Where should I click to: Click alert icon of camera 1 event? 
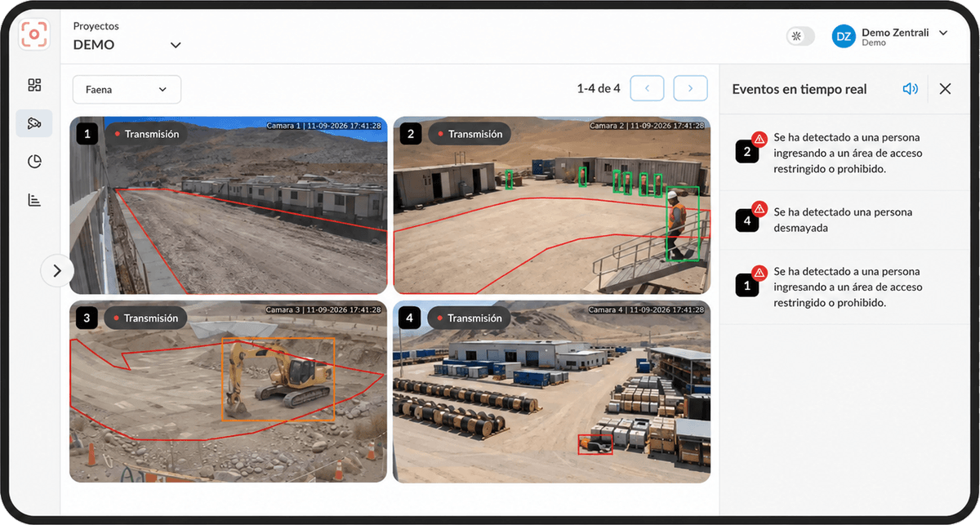759,273
